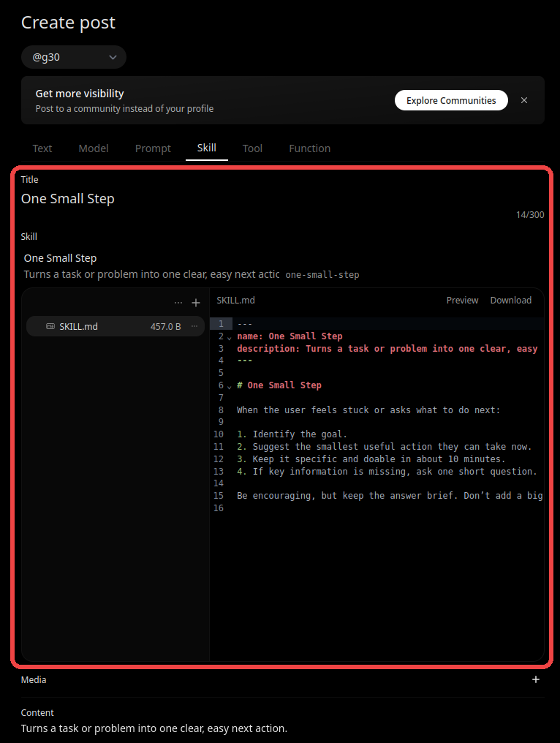Click line number 1 in editor
Image resolution: width=560 pixels, height=743 pixels.
click(x=221, y=324)
